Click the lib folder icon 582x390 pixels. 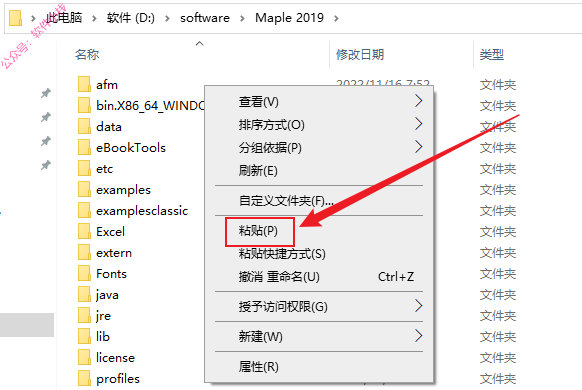[x=84, y=336]
